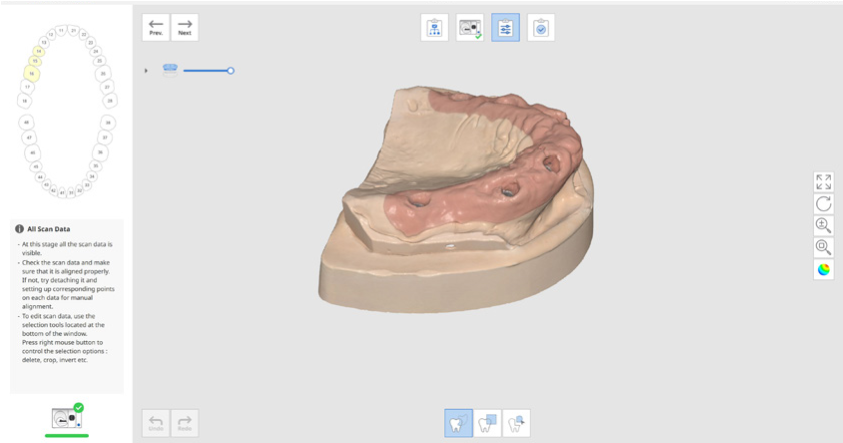
Task: Select tooth 25 on dental chart
Action: coord(99,61)
